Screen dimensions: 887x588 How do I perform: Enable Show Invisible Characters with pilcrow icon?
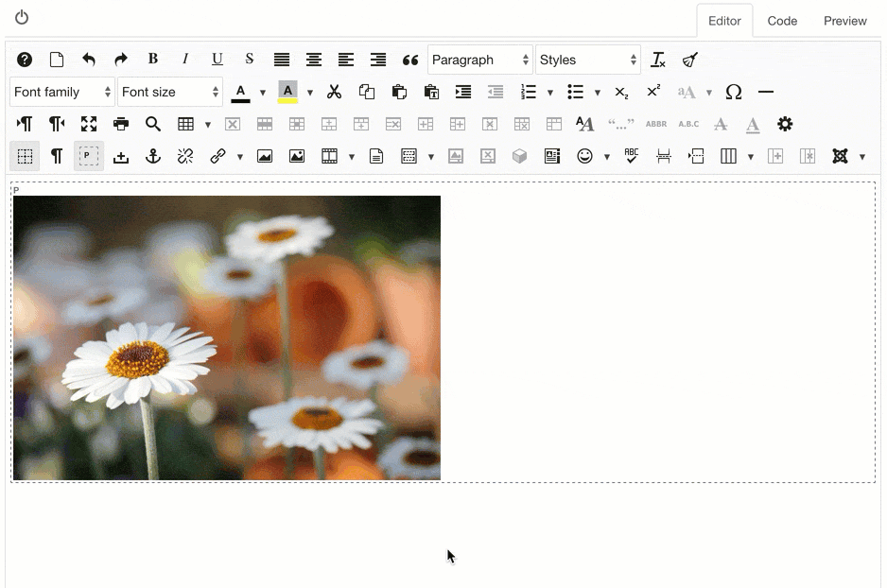pyautogui.click(x=57, y=156)
